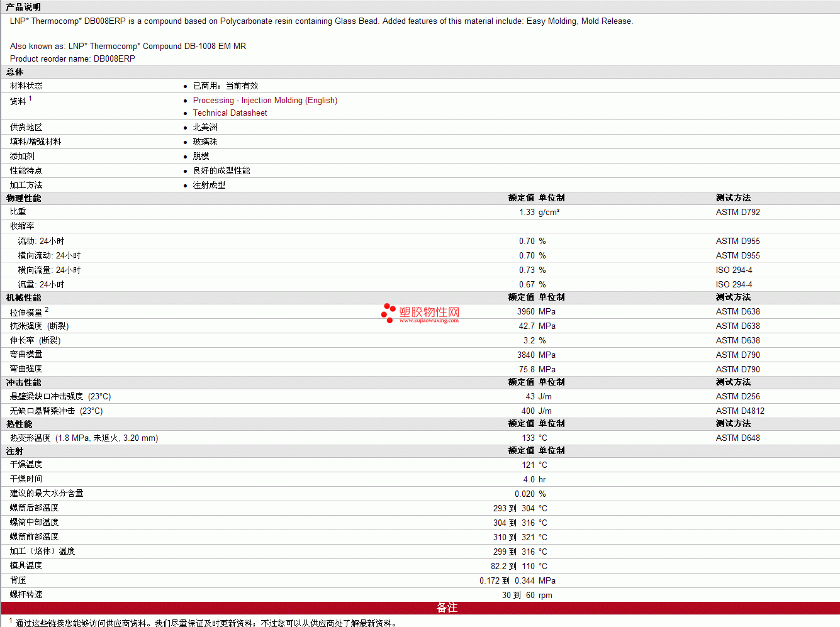Click the 注射 section header
The height and width of the screenshot is (627, 840).
[x=15, y=452]
